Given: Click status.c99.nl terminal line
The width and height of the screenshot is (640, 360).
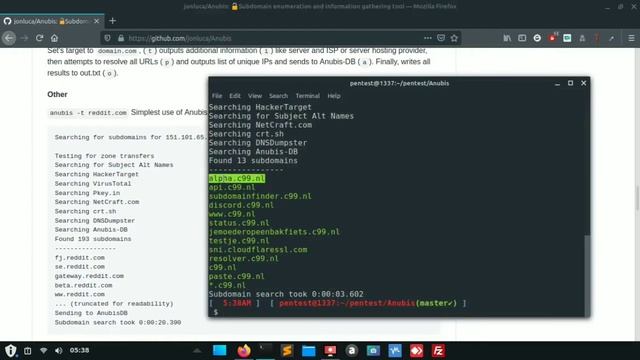Looking at the screenshot, I should pos(239,223).
